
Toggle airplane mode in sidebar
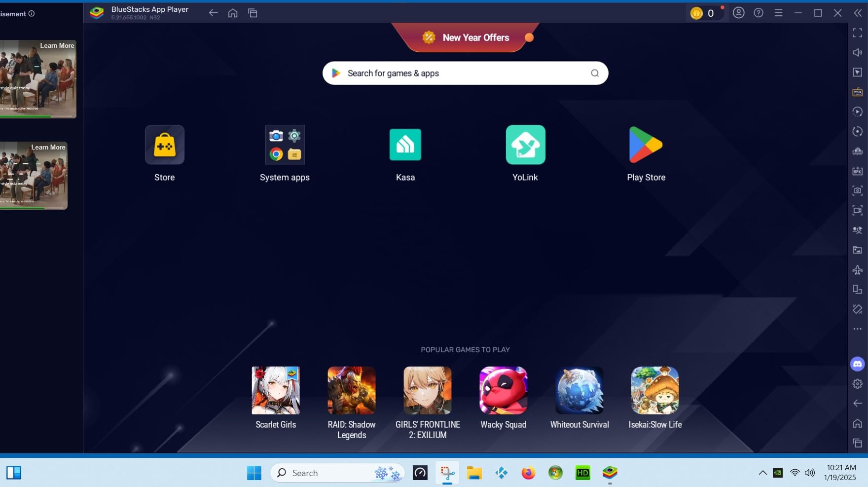(858, 269)
